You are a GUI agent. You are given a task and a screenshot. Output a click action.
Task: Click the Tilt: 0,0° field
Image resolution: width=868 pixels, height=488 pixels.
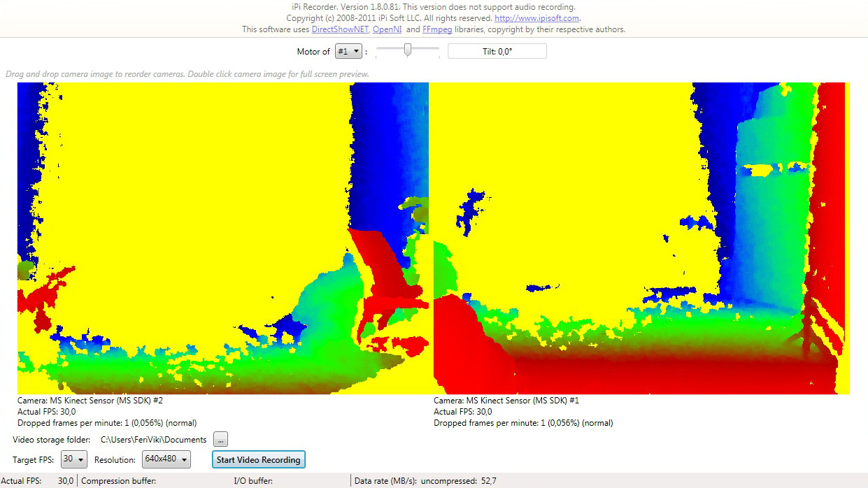pos(497,52)
